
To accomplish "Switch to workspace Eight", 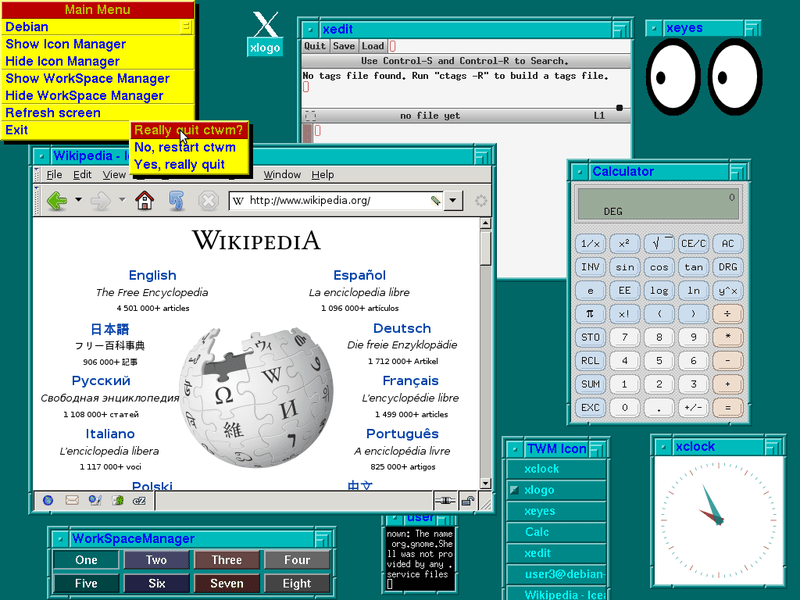I will click(297, 583).
